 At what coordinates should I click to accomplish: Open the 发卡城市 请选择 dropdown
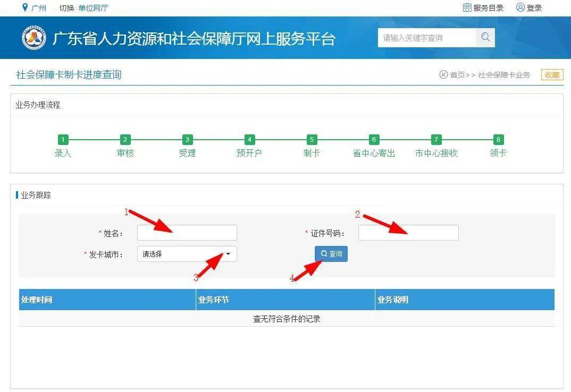(187, 254)
